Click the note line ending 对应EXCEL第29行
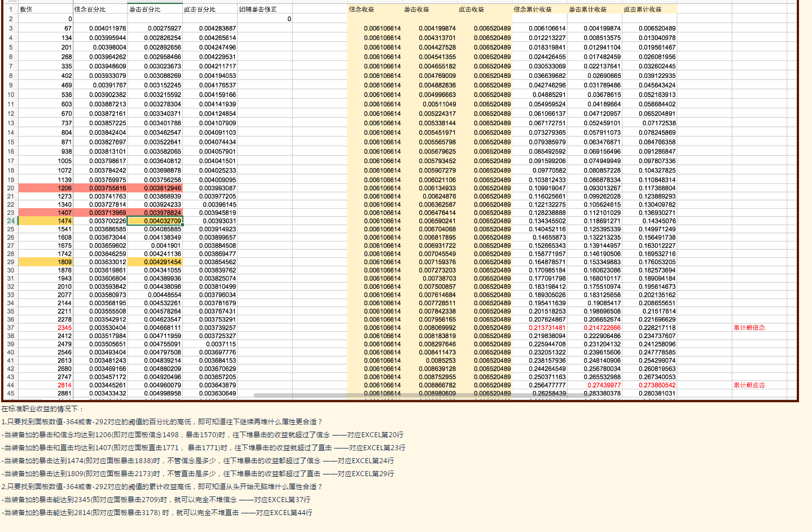Image resolution: width=812 pixels, height=532 pixels. coord(198,473)
